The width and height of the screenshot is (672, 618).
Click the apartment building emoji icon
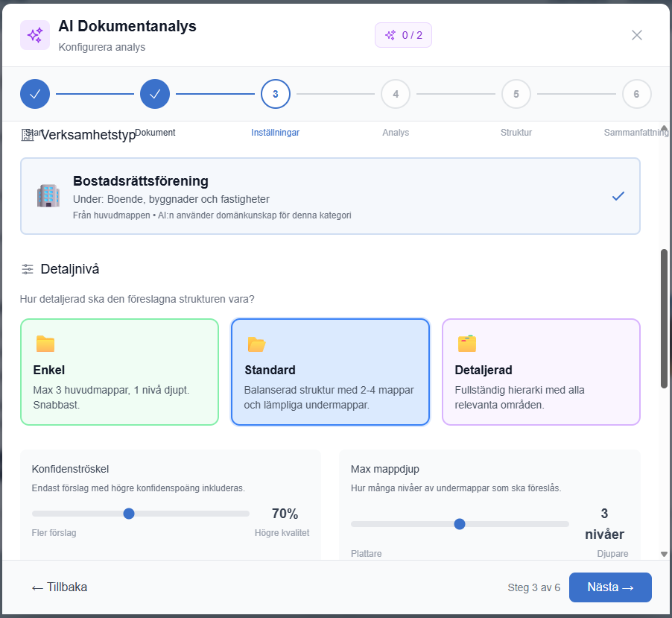click(x=48, y=196)
